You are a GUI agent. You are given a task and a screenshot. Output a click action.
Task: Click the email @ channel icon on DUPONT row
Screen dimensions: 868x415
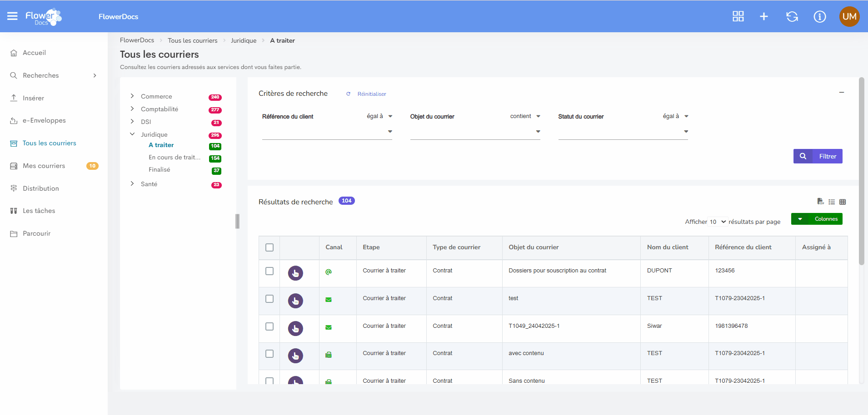point(329,272)
